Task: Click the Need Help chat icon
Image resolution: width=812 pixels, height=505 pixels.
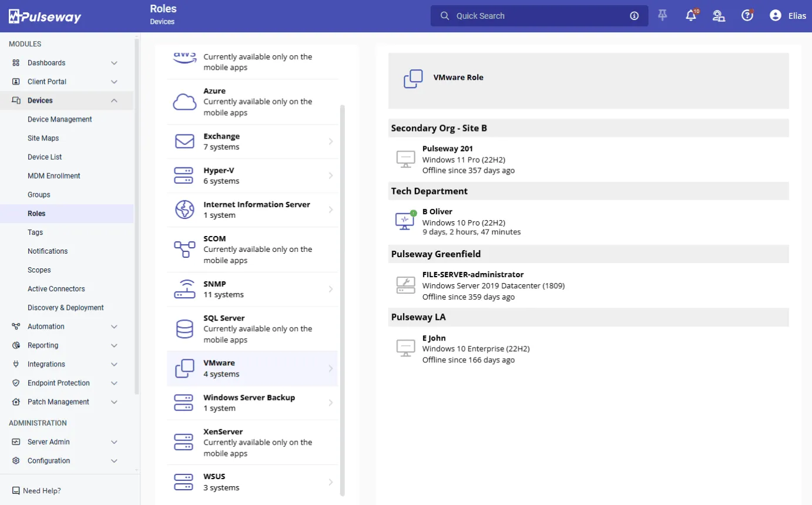Action: click(x=16, y=491)
